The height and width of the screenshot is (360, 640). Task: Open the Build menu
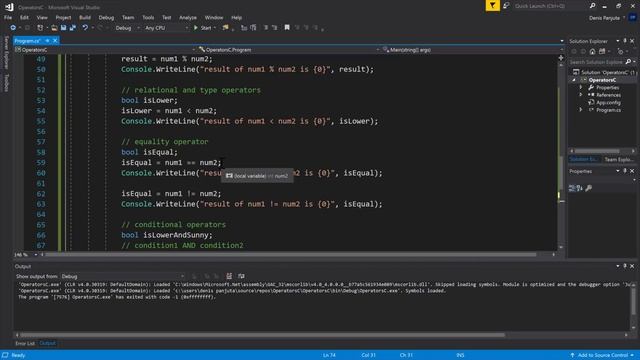pos(85,18)
